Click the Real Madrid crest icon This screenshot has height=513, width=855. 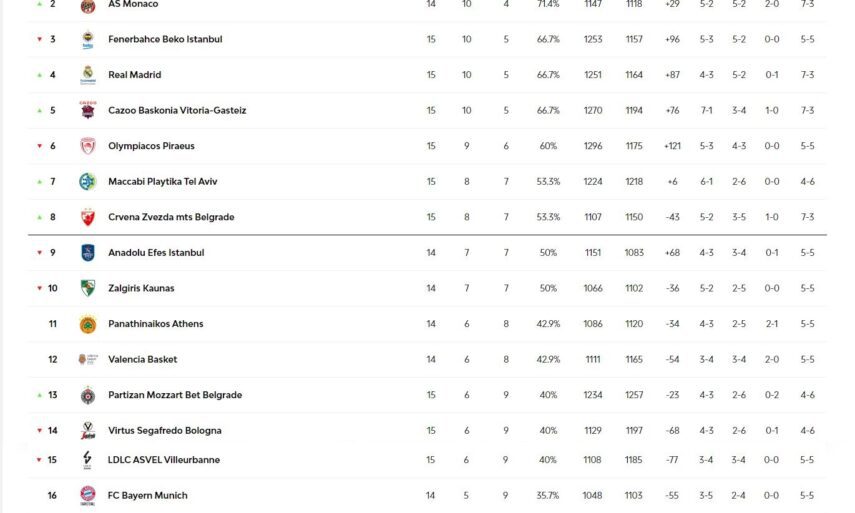click(x=88, y=75)
